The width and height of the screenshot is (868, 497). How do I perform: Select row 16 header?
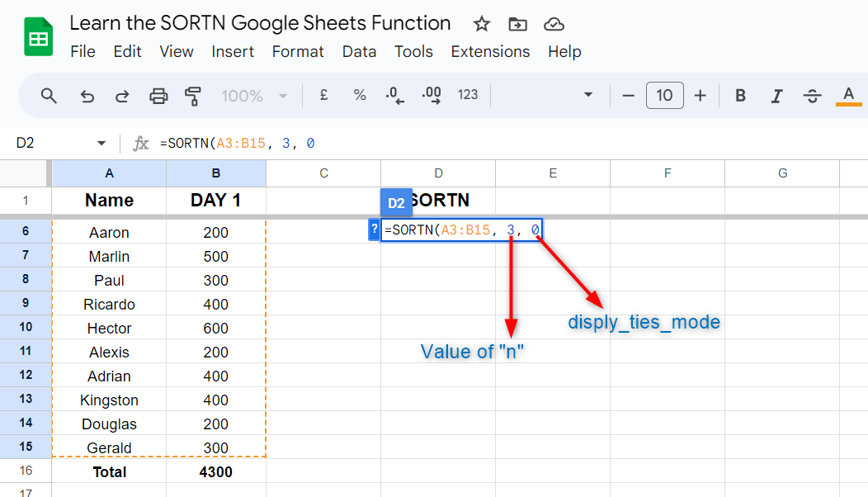[26, 471]
